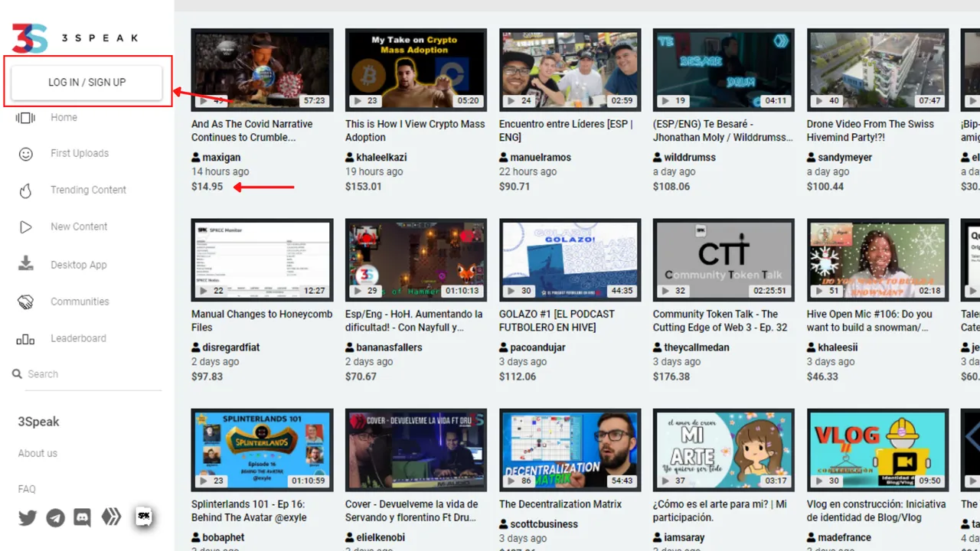
Task: Click the user icon beside scottcbusiness
Action: 504,524
